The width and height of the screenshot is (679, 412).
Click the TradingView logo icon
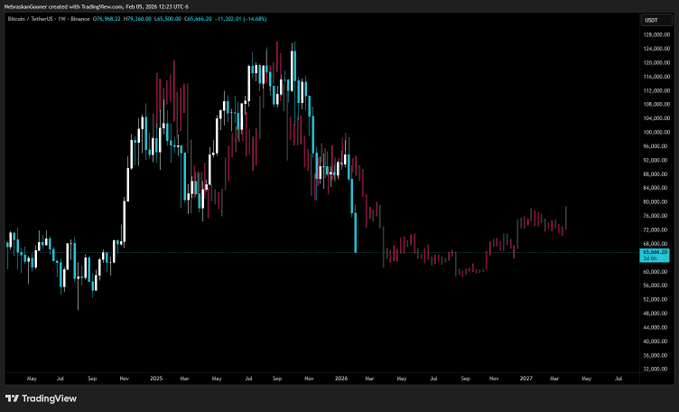click(x=13, y=398)
